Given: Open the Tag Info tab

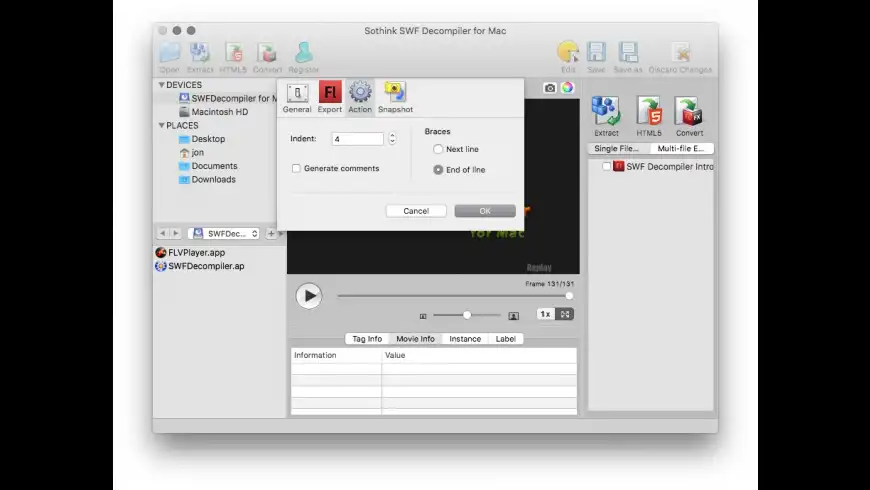Looking at the screenshot, I should [x=367, y=339].
